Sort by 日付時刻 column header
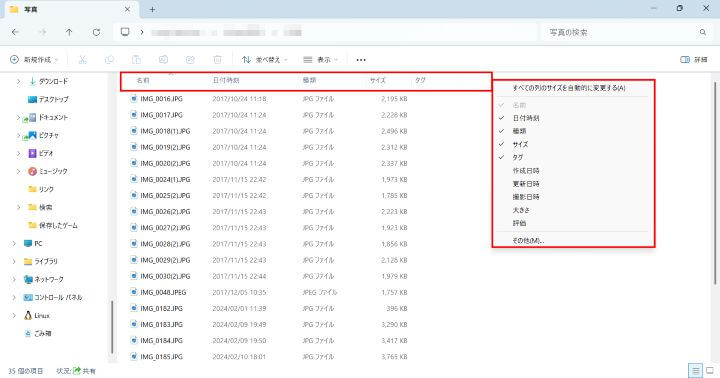 tap(226, 80)
